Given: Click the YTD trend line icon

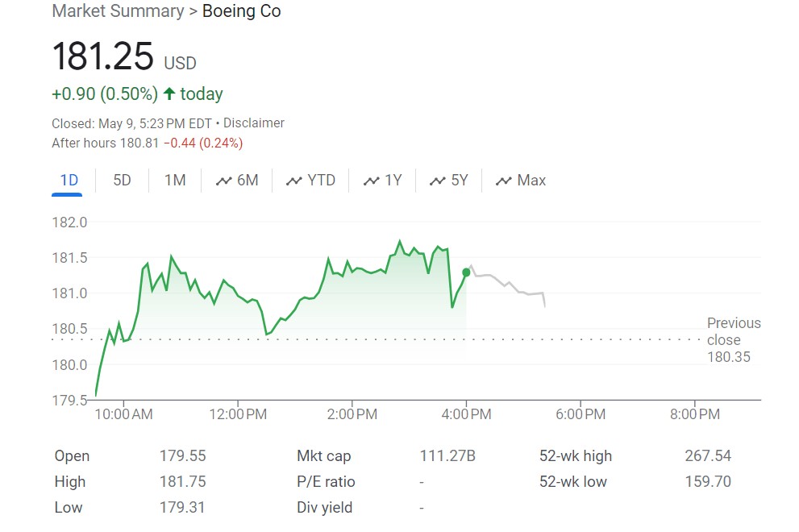Looking at the screenshot, I should (x=294, y=181).
